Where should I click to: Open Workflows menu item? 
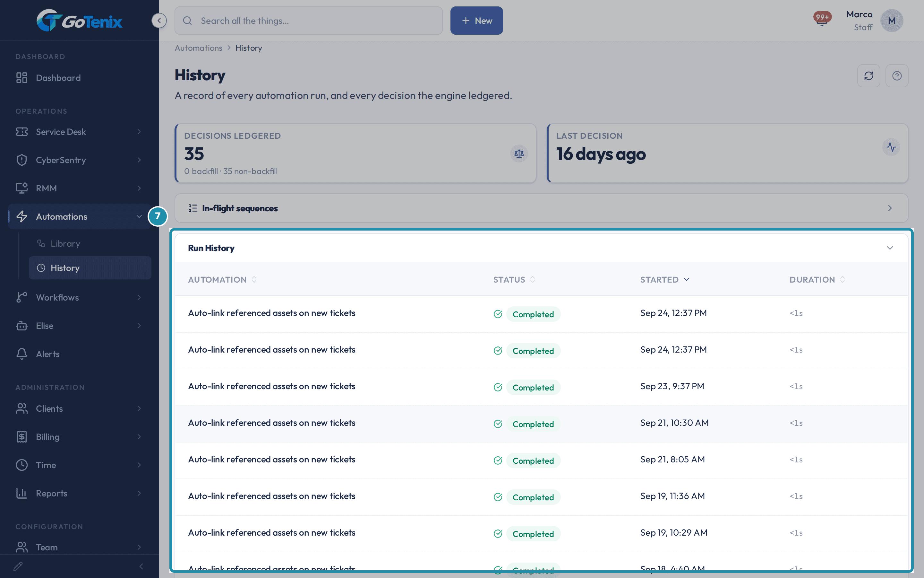tap(80, 297)
